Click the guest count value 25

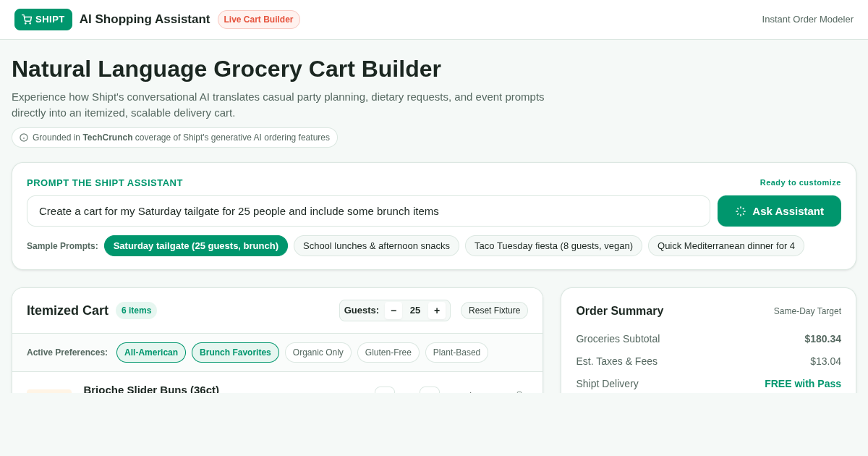coord(415,311)
